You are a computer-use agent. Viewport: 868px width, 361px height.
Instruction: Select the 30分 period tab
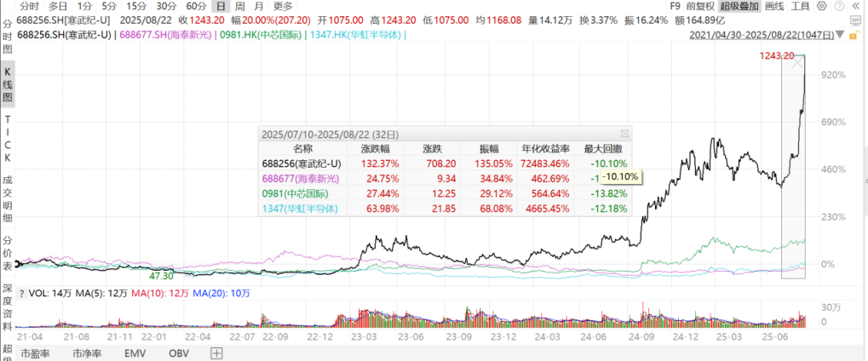coord(166,7)
